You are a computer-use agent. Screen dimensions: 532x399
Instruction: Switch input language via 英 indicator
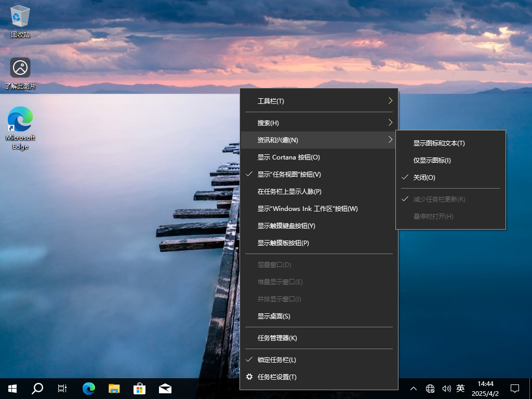460,388
